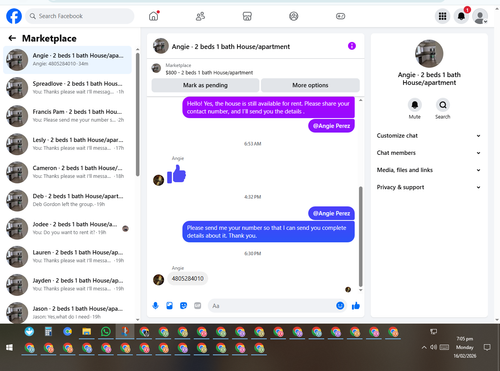
Task: Open the Marketplace storefront icon in top navigation
Action: [x=247, y=16]
